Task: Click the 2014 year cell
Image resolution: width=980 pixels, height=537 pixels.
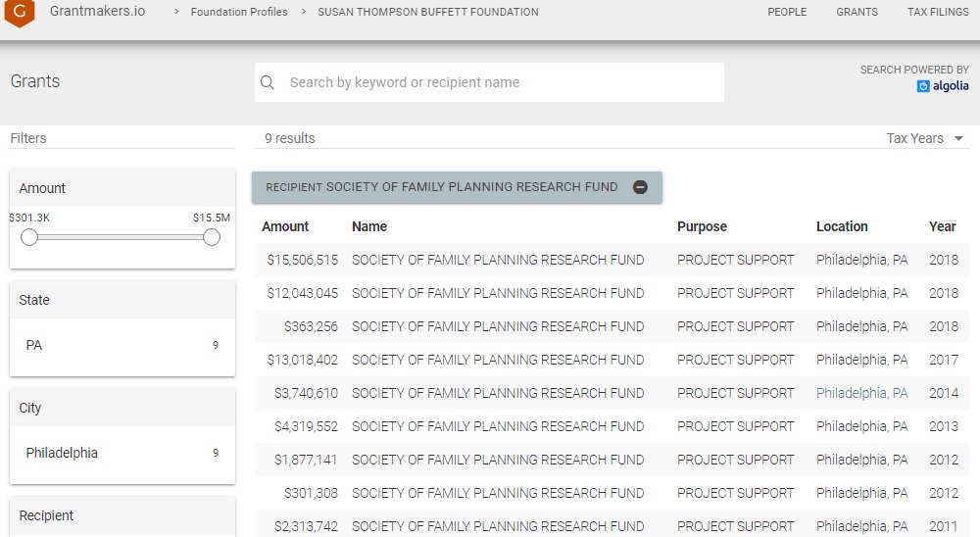Action: click(x=943, y=393)
